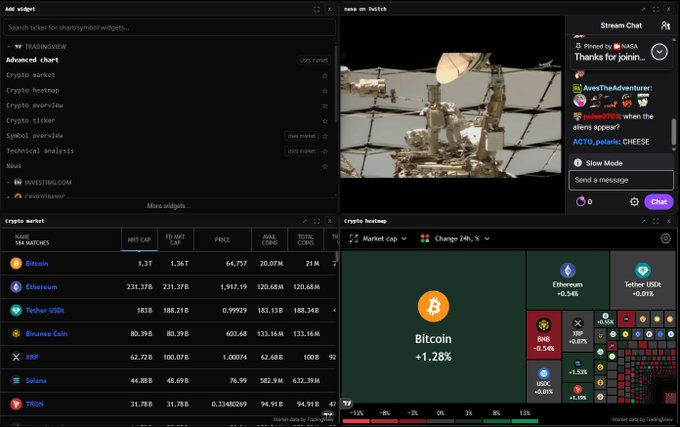Select the News widget entry

(13, 166)
